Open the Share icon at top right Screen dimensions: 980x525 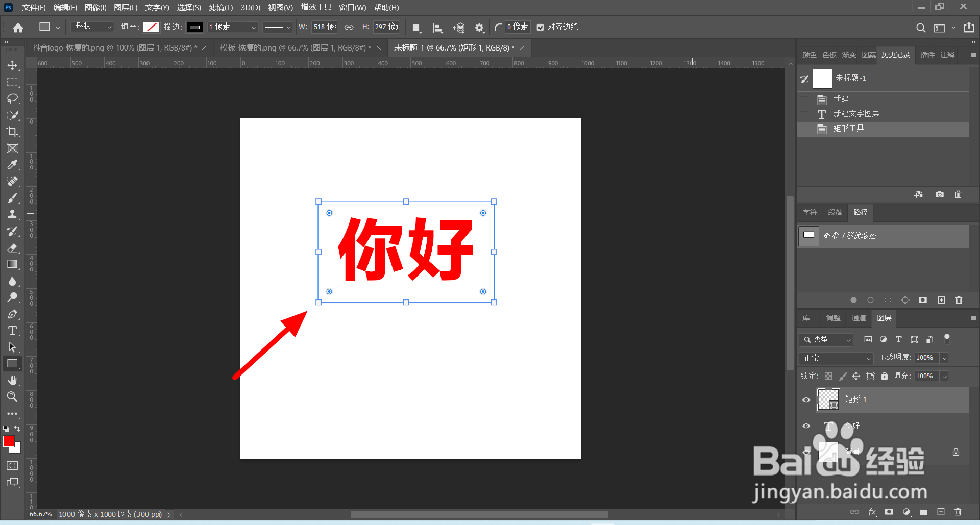pyautogui.click(x=969, y=28)
